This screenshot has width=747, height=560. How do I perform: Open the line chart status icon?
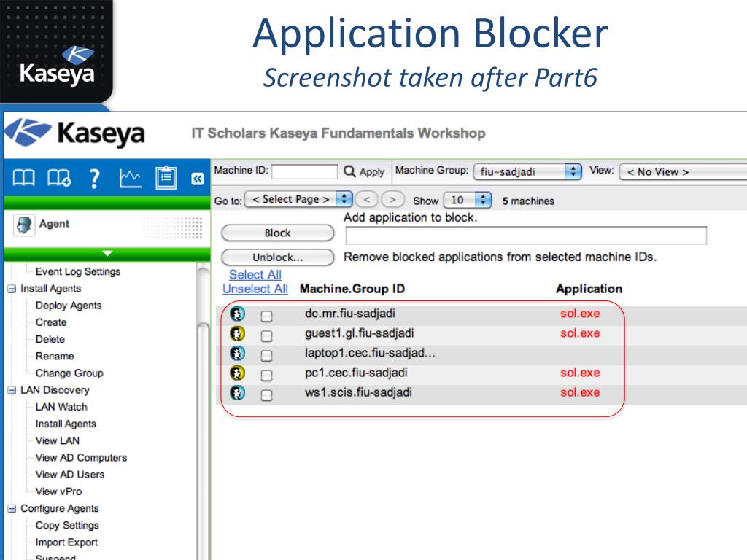point(130,178)
